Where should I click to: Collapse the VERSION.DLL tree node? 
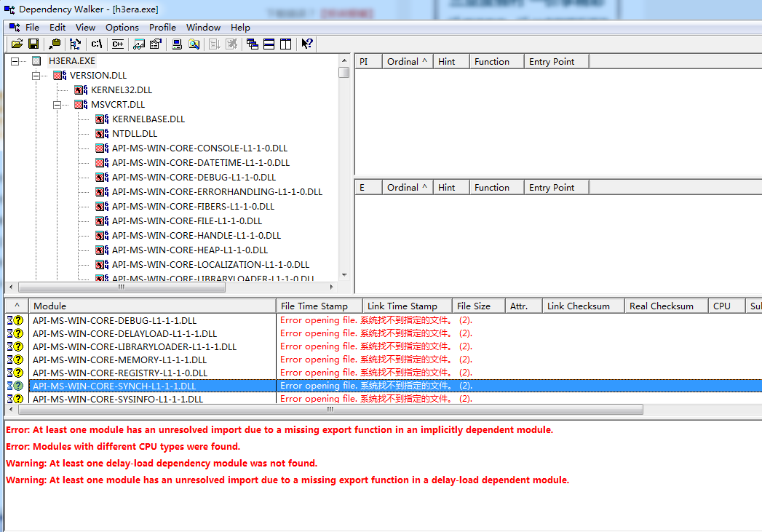tap(36, 76)
